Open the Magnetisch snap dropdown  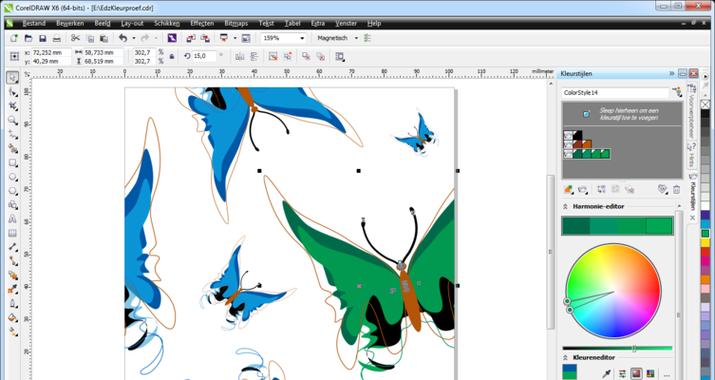(x=356, y=38)
